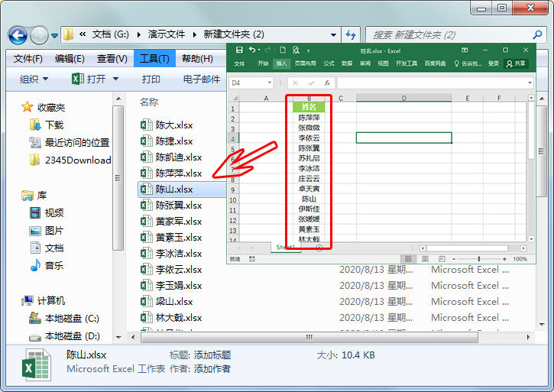Click the Undo icon in Excel quick access toolbar
This screenshot has height=392, width=554.
tap(252, 50)
